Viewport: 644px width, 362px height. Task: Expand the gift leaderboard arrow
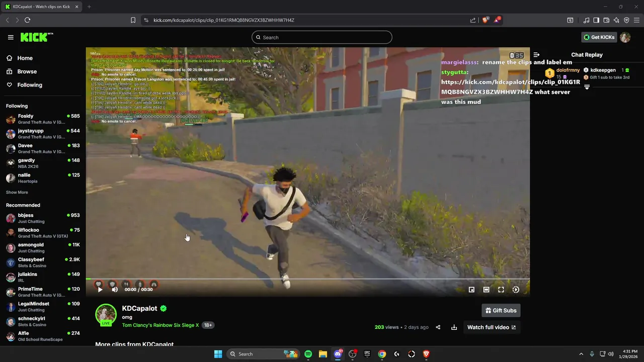[x=587, y=87]
